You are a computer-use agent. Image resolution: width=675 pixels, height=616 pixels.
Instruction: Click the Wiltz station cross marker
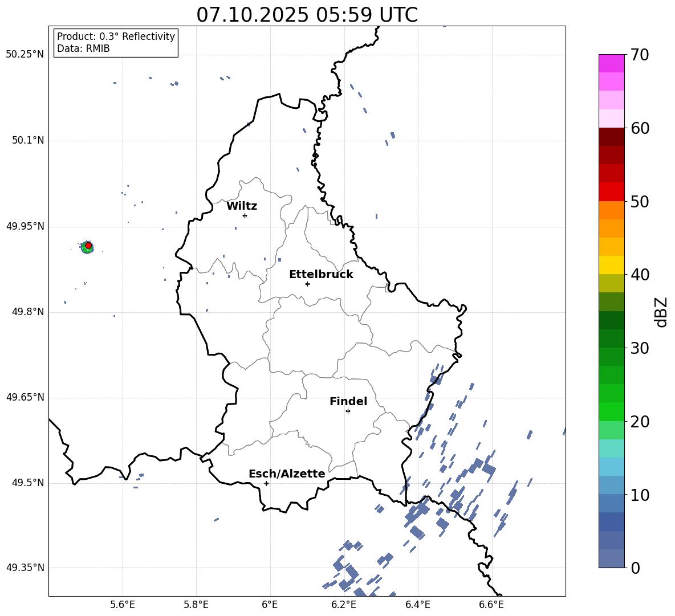[245, 215]
